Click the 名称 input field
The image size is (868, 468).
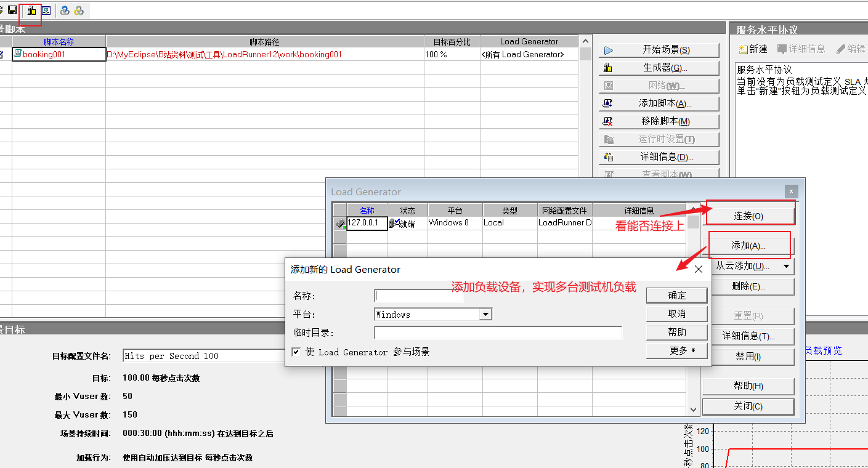[418, 295]
